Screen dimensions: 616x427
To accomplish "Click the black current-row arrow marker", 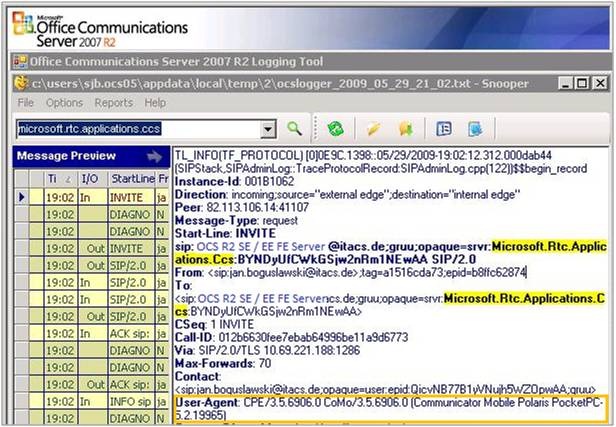I will 22,197.
